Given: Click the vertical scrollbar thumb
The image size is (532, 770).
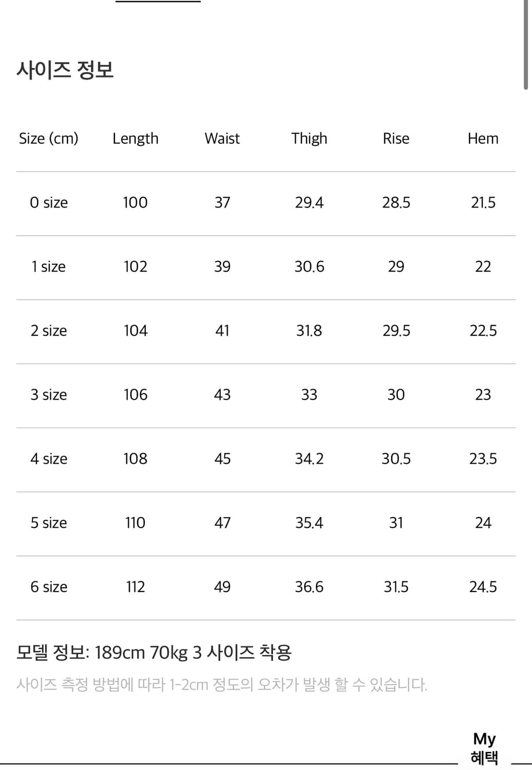Looking at the screenshot, I should (x=526, y=45).
